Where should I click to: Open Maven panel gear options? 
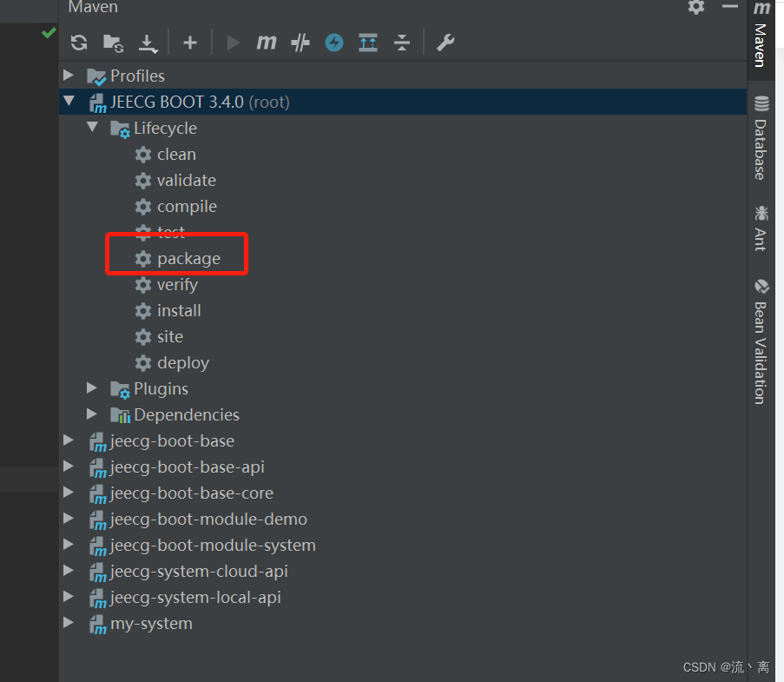coord(696,6)
